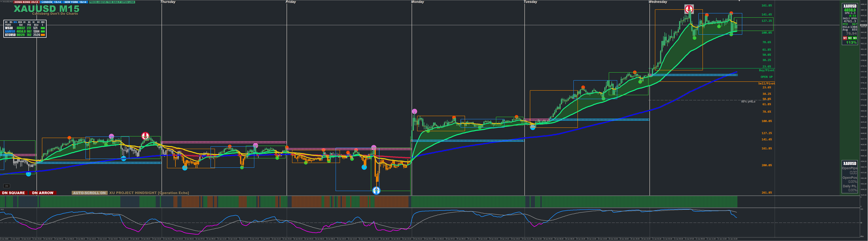Click the green status square in the WS30 row
The height and width of the screenshot is (241, 868).
[43, 28]
